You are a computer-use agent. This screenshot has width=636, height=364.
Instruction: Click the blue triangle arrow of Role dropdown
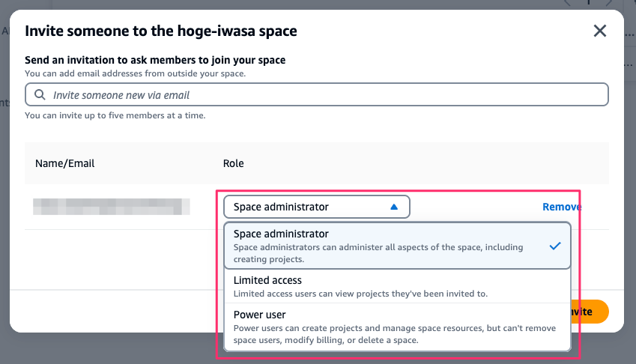tap(394, 207)
